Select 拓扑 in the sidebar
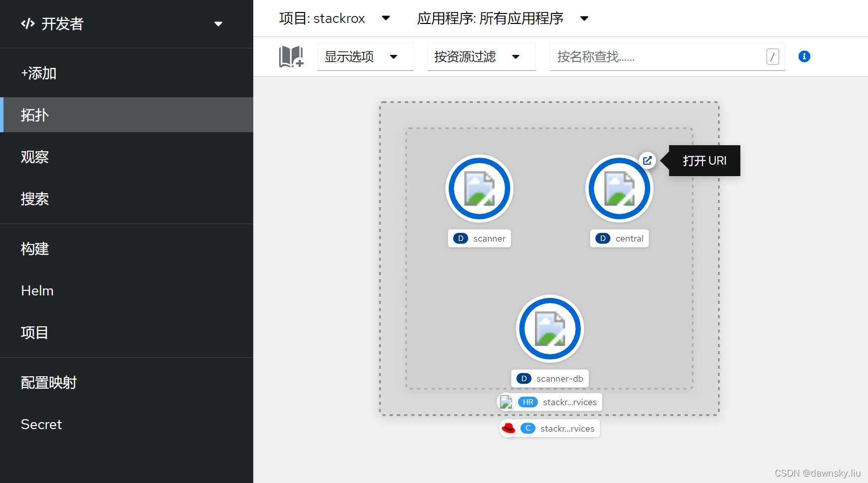Screen dimensions: 868x483 coord(127,115)
